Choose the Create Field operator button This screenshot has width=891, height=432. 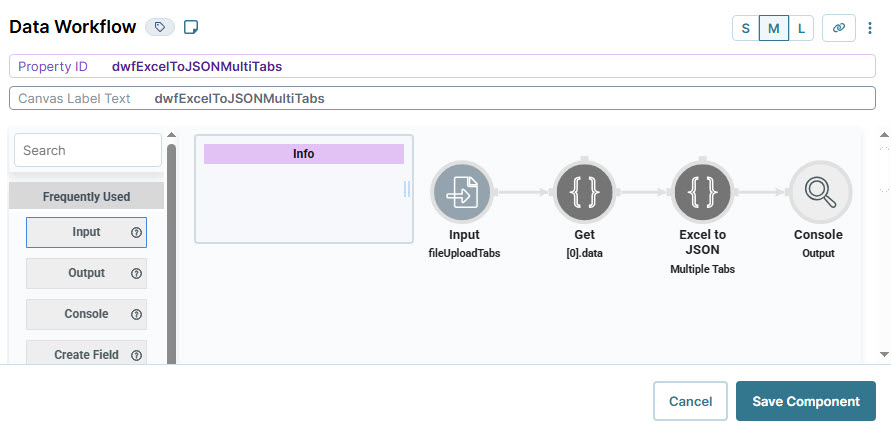click(x=86, y=353)
